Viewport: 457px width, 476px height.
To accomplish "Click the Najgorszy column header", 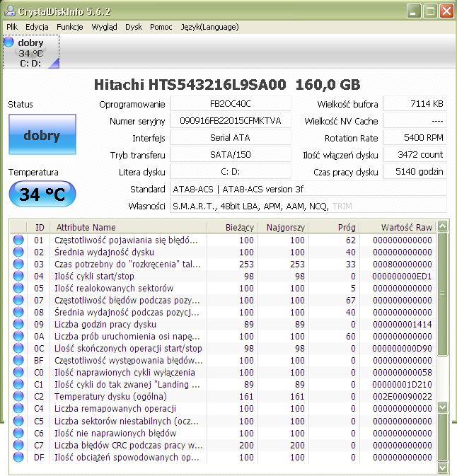I will tap(283, 227).
